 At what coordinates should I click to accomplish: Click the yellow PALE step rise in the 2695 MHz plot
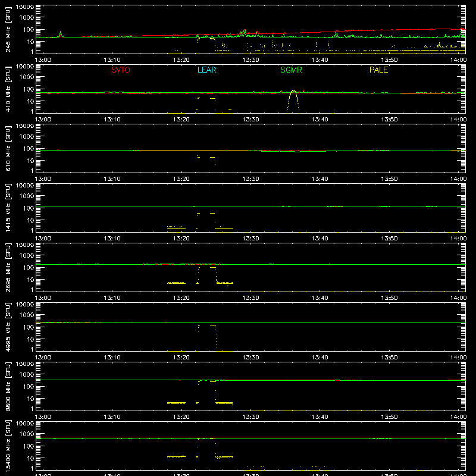pos(199,275)
